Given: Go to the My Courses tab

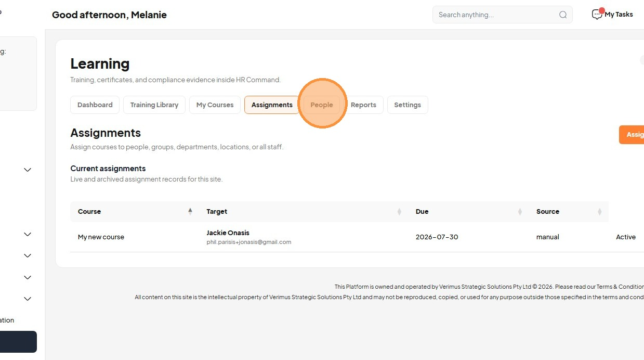Looking at the screenshot, I should pyautogui.click(x=215, y=105).
